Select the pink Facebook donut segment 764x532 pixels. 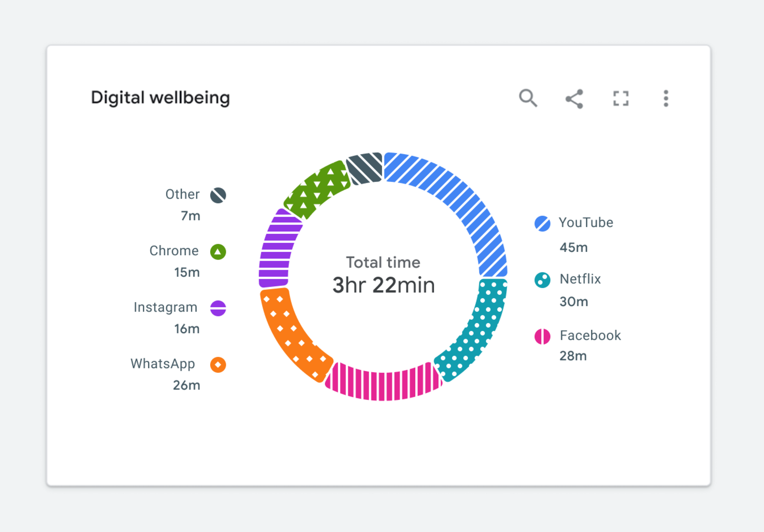[x=382, y=383]
